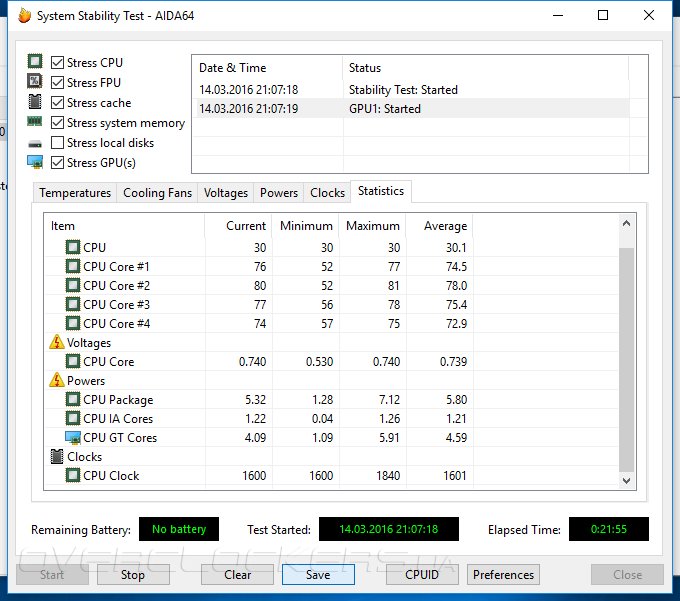
Task: Click the Voltages warning lightning icon
Action: (x=57, y=342)
